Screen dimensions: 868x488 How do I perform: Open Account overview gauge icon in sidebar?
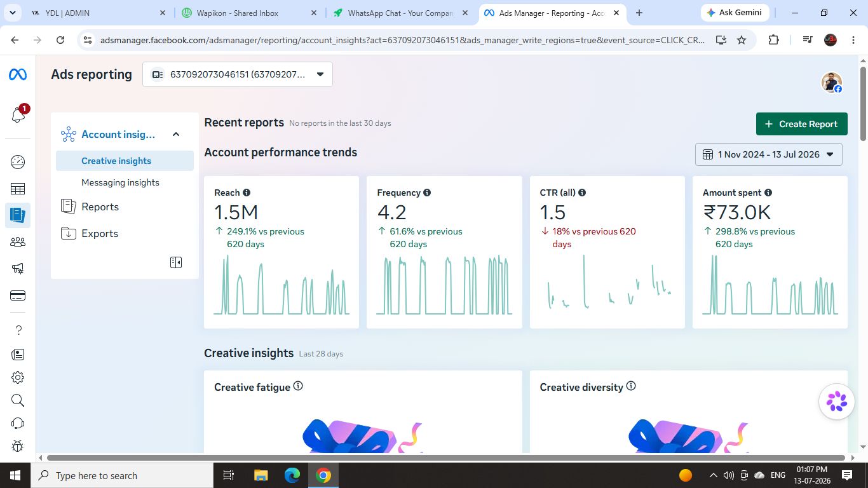pyautogui.click(x=18, y=162)
